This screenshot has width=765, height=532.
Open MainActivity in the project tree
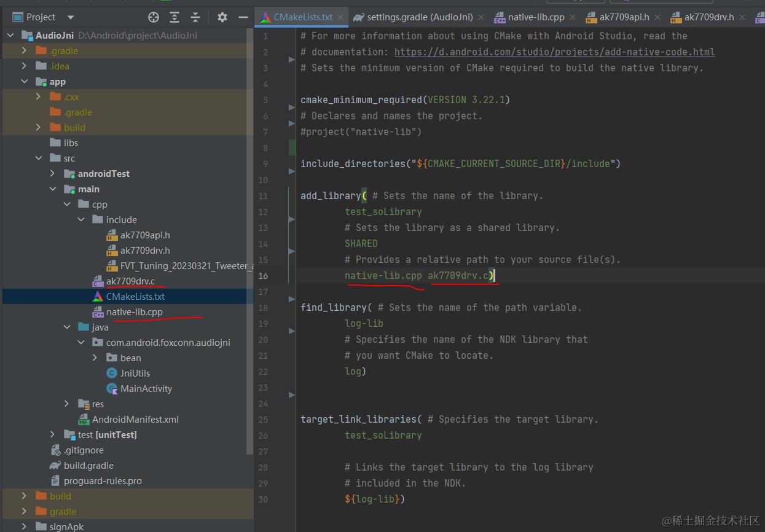pos(146,389)
